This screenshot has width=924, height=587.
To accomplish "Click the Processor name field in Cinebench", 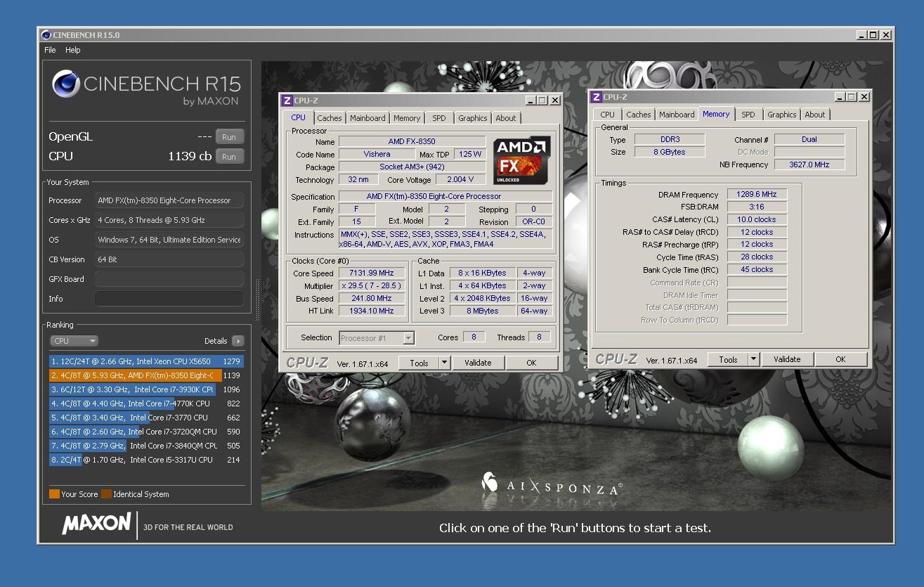I will click(169, 200).
